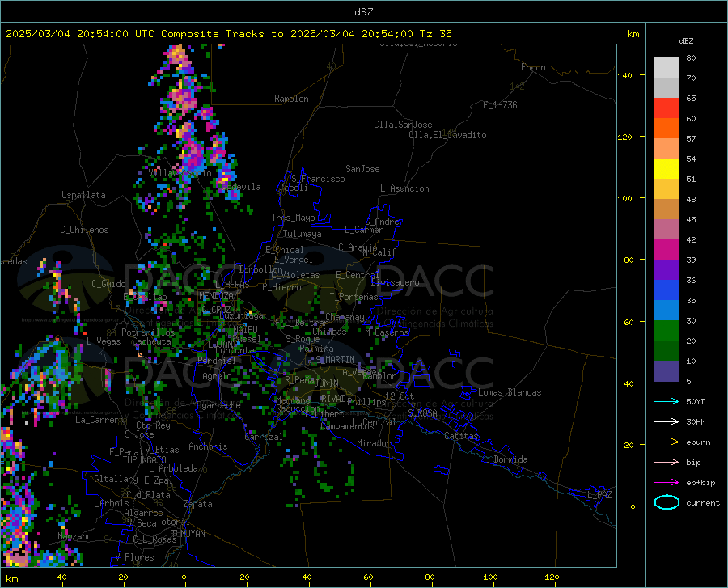Click the Clla.El_Cavadito label

point(447,135)
